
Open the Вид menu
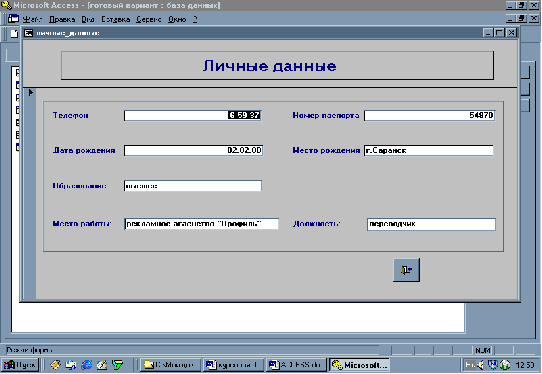(x=88, y=19)
